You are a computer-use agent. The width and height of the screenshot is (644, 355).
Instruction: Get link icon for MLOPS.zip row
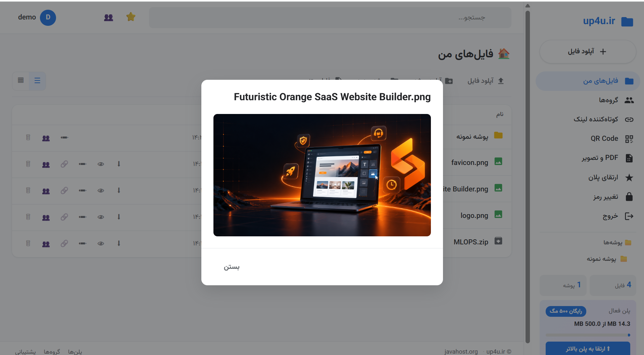click(64, 243)
